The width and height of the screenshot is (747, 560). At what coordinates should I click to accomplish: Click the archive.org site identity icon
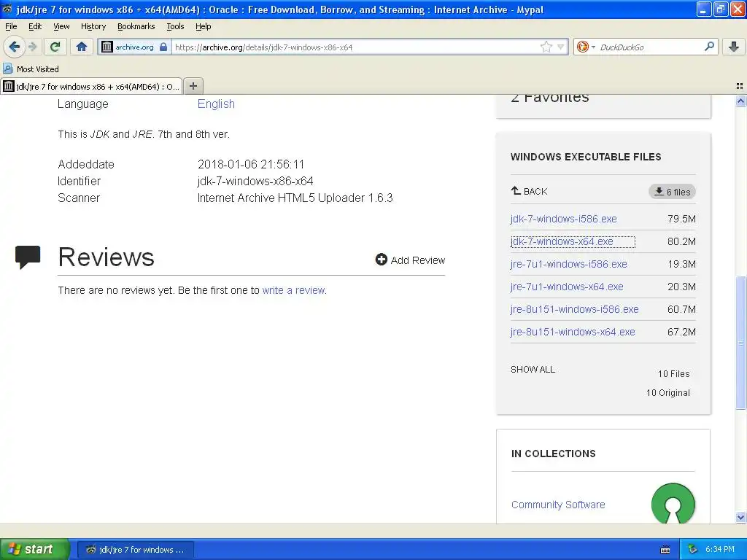[x=107, y=47]
